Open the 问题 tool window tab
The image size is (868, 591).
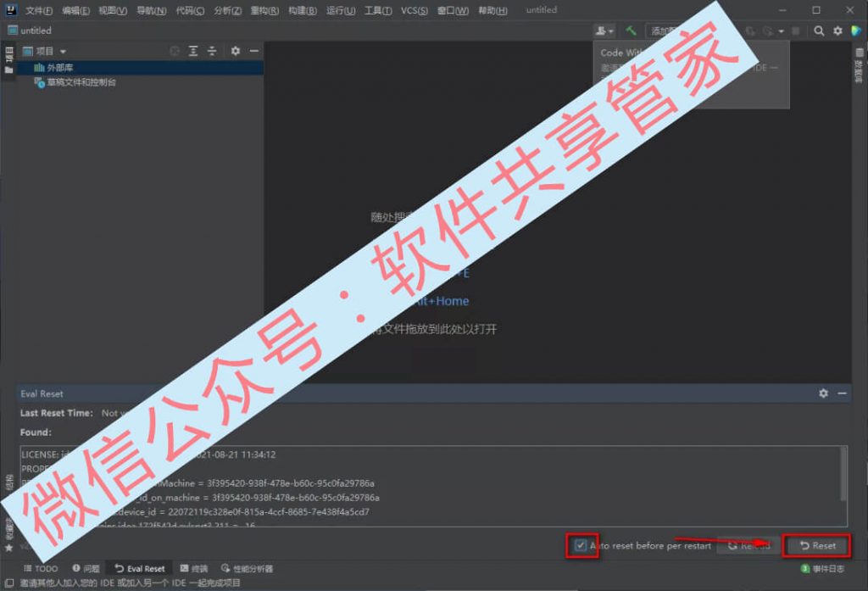(x=86, y=568)
